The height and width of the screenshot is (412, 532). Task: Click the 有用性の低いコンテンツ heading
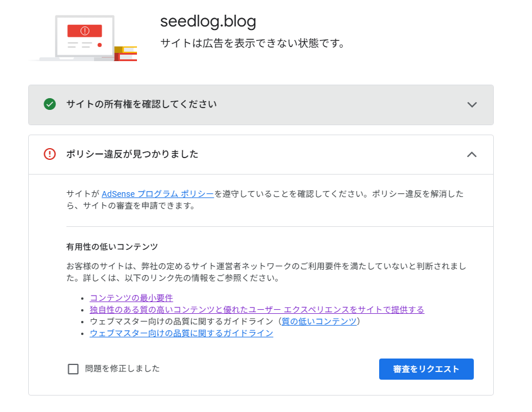click(x=112, y=247)
